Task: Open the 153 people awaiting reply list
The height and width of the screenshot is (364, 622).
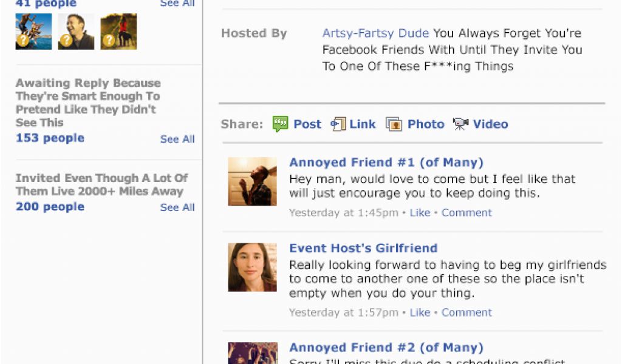Action: (x=50, y=138)
